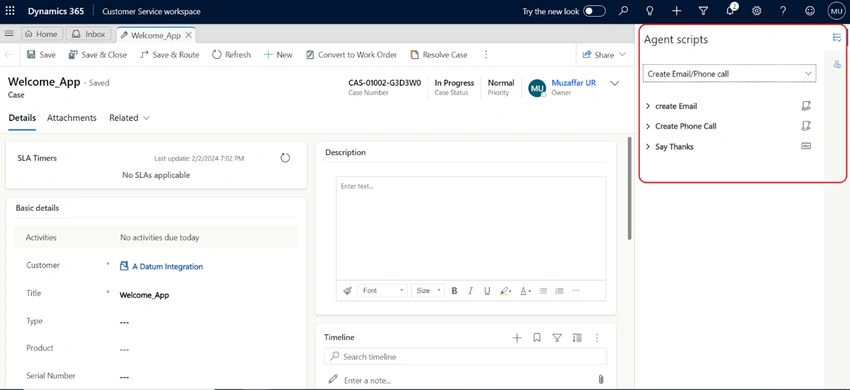The height and width of the screenshot is (390, 850).
Task: Open the Related tab dropdown
Action: click(x=129, y=118)
